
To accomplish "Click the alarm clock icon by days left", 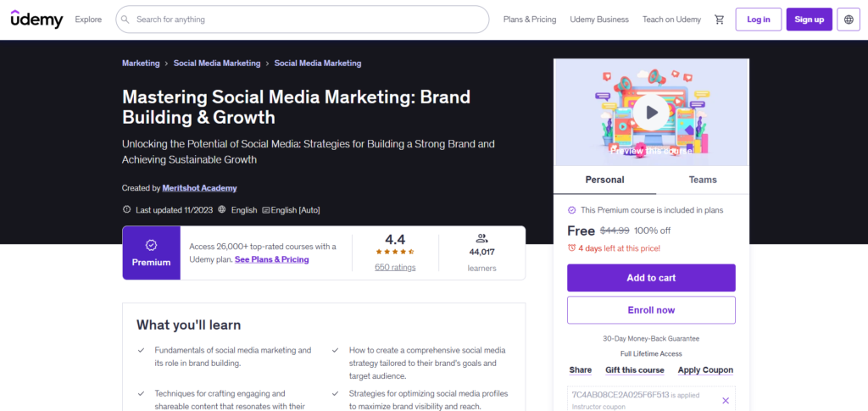I will pos(572,248).
